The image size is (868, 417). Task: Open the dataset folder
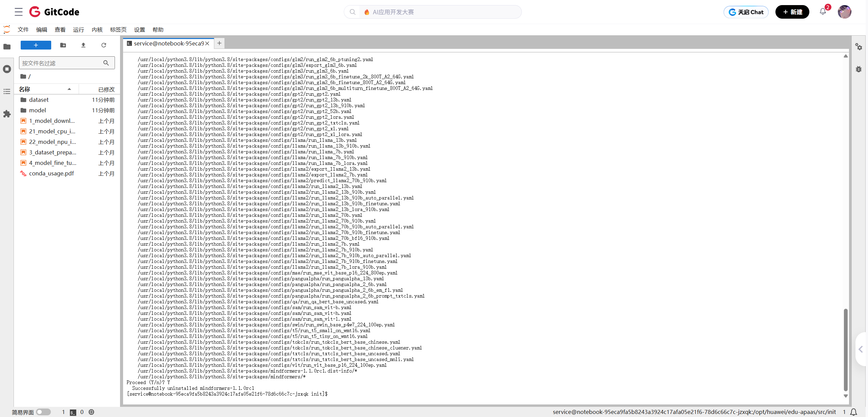coord(39,100)
